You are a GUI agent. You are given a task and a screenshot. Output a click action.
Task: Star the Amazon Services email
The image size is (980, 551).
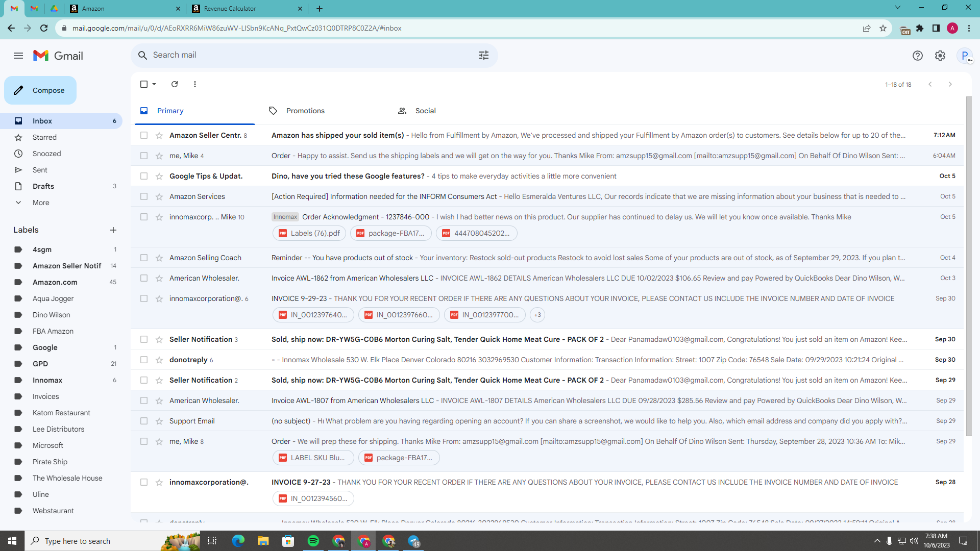(x=159, y=196)
